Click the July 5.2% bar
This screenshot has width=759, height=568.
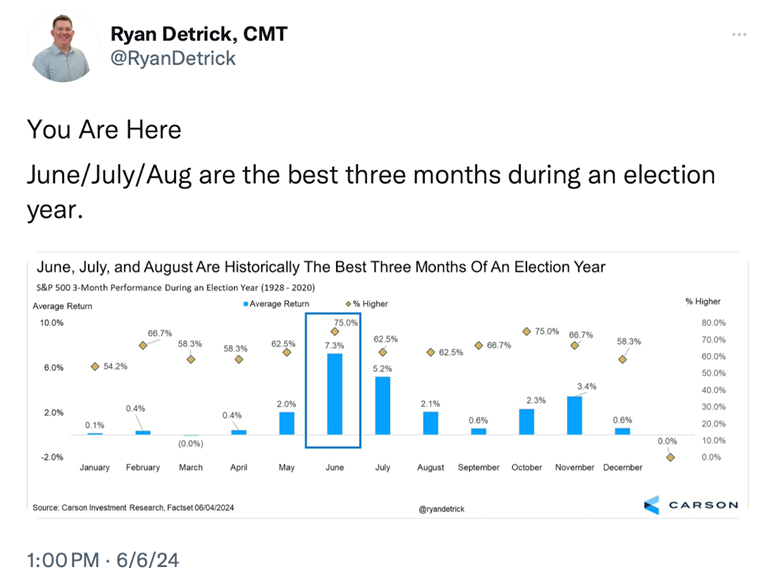(383, 405)
